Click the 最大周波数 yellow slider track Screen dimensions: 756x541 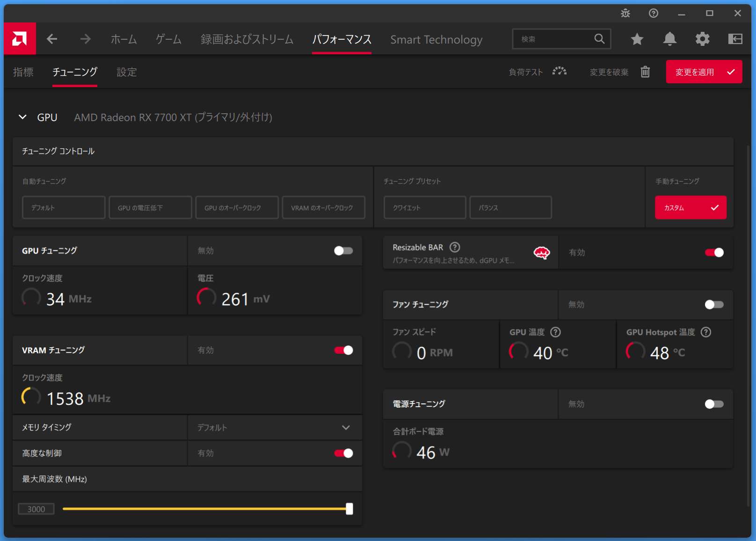click(204, 509)
